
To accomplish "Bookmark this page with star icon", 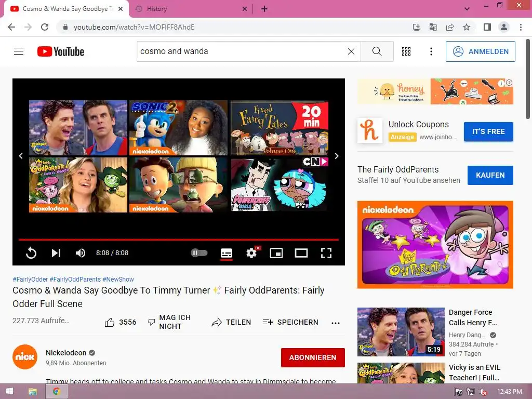I will (467, 27).
